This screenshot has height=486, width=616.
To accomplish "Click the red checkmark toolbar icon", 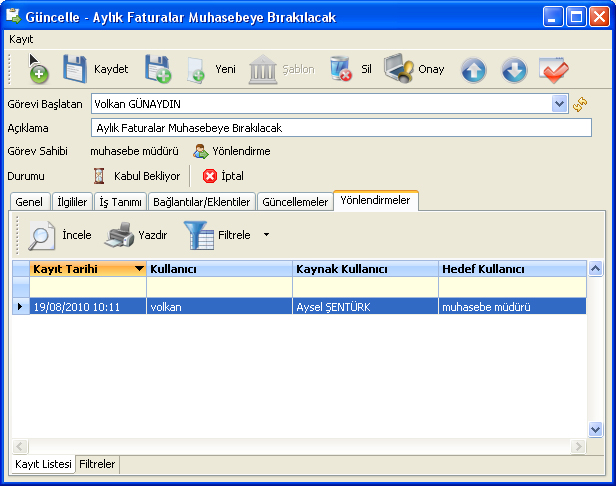I will tap(553, 70).
